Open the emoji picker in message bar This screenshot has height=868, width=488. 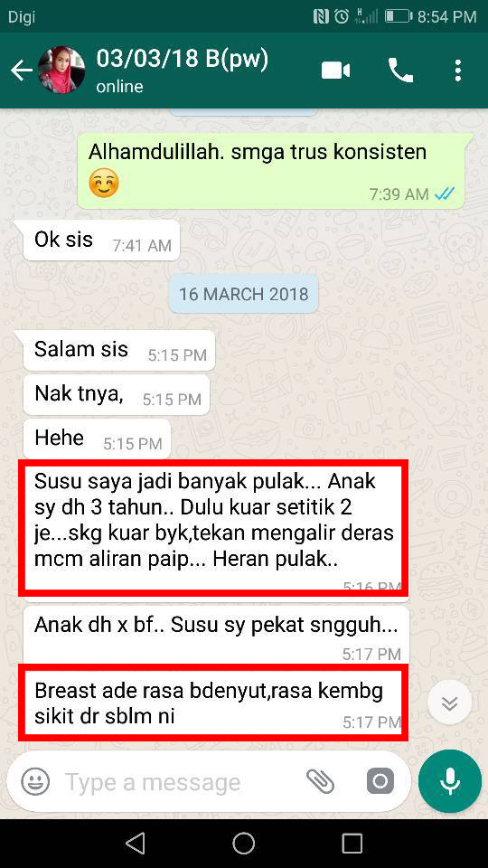pyautogui.click(x=35, y=781)
